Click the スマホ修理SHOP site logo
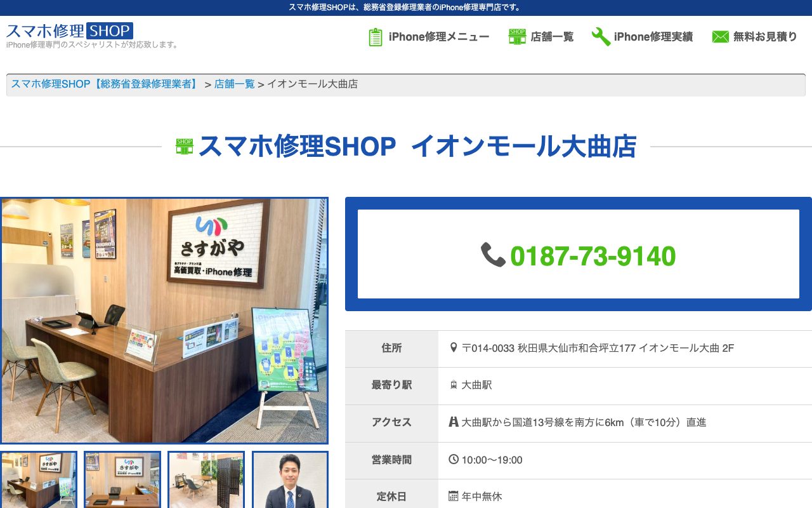This screenshot has width=812, height=508. click(70, 30)
